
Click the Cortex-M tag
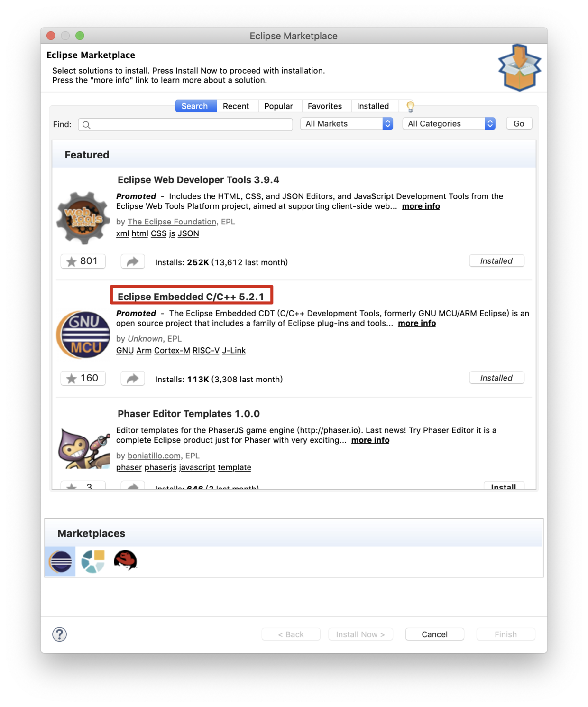pos(172,351)
